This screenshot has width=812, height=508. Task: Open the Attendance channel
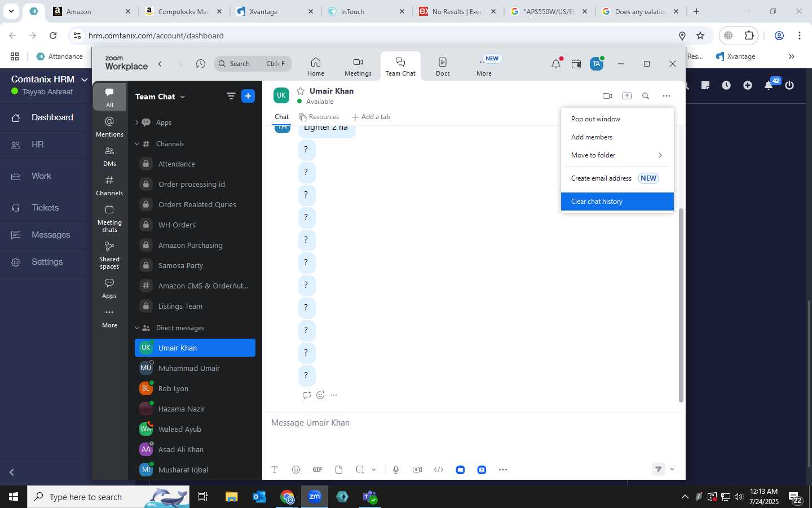[x=195, y=164]
